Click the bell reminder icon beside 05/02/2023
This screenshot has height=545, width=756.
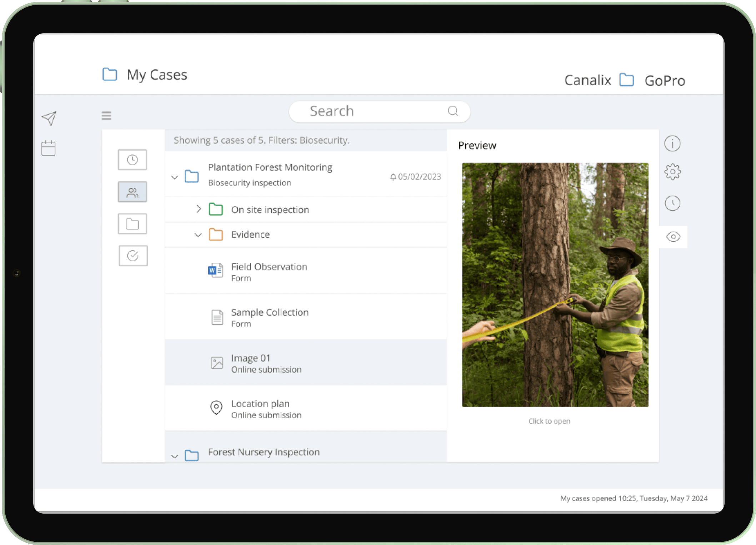(393, 177)
